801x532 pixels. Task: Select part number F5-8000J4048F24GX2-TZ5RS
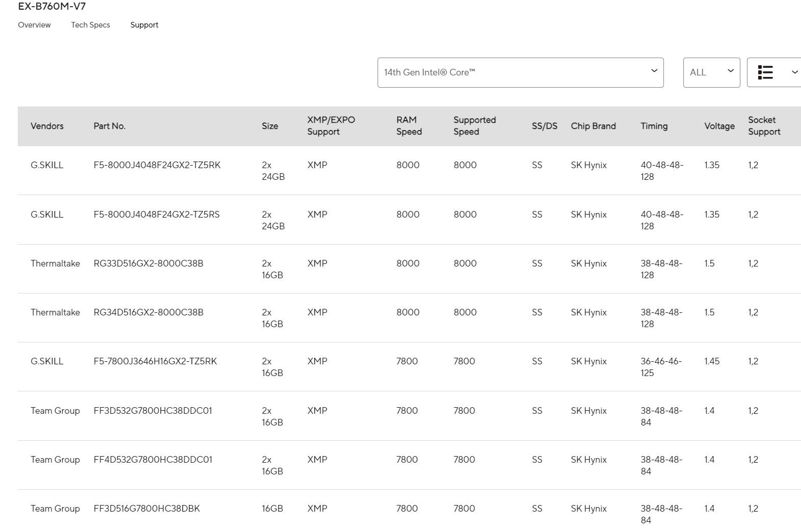(x=156, y=215)
